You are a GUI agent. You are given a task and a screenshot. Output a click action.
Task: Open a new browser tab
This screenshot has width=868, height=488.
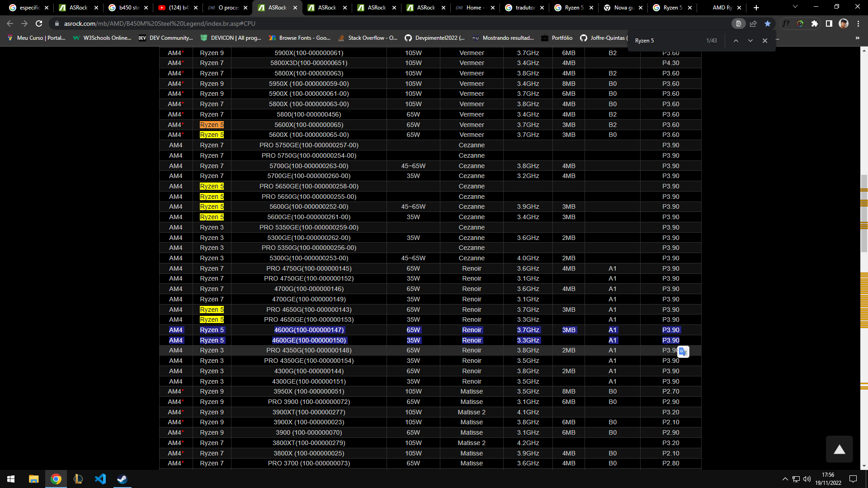coord(756,8)
